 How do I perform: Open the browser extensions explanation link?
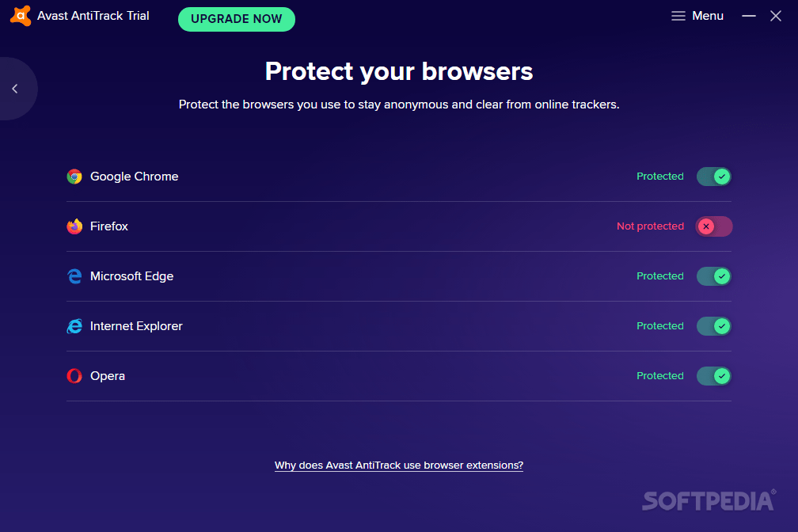point(398,465)
